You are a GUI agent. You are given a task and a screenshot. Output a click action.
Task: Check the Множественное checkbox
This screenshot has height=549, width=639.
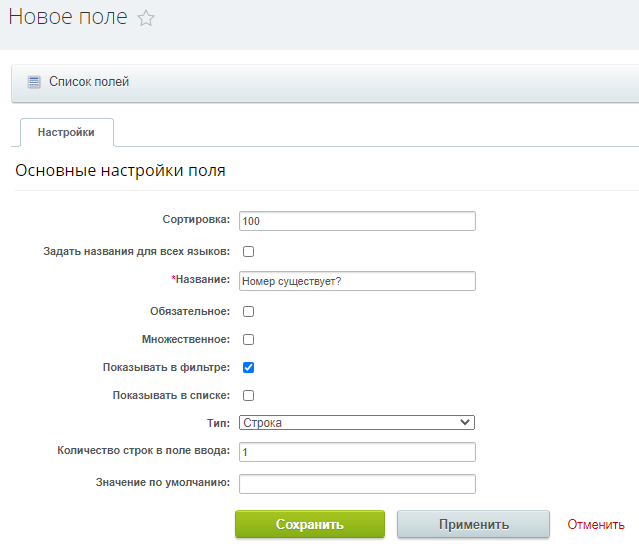(x=249, y=340)
